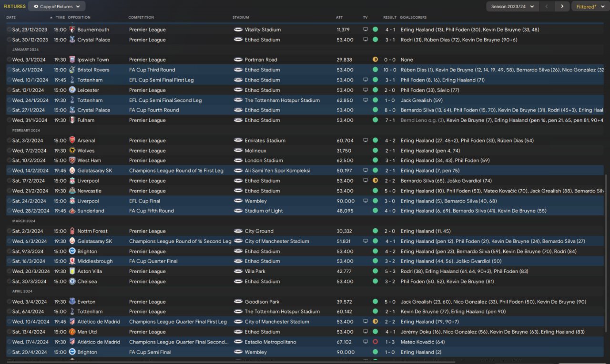
Task: Select the Leicester club badge
Action: click(x=72, y=90)
